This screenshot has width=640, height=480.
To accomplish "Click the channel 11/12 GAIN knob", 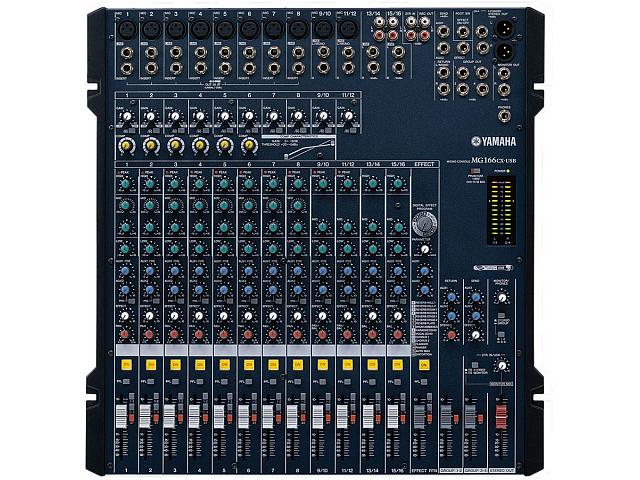I will (x=346, y=117).
